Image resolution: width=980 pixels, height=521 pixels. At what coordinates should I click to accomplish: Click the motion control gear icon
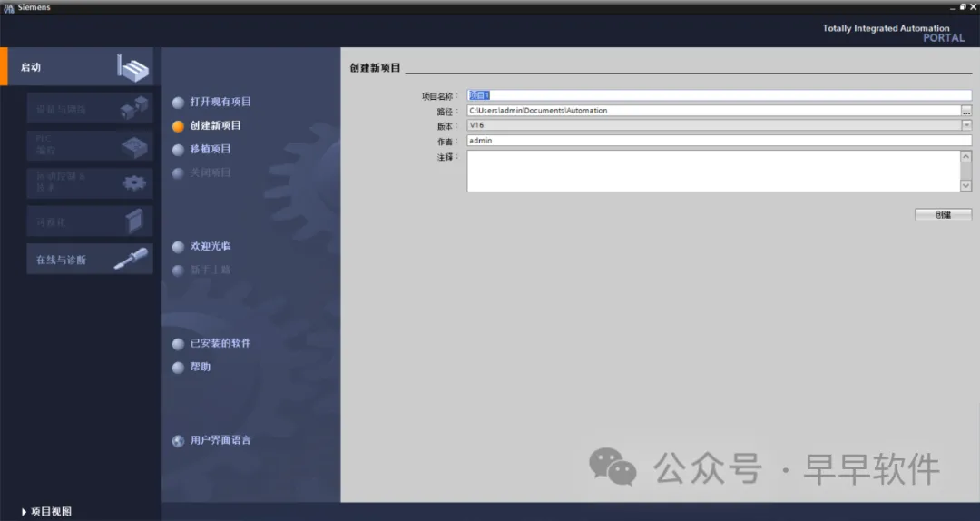(x=134, y=183)
